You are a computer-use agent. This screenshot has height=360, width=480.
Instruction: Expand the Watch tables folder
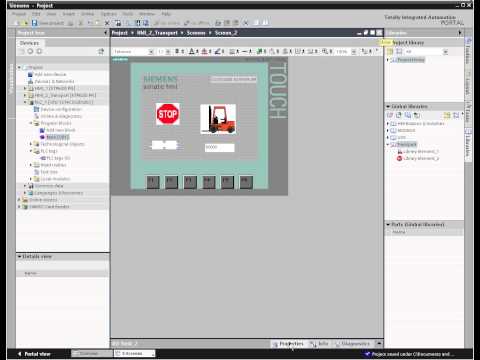click(31, 165)
